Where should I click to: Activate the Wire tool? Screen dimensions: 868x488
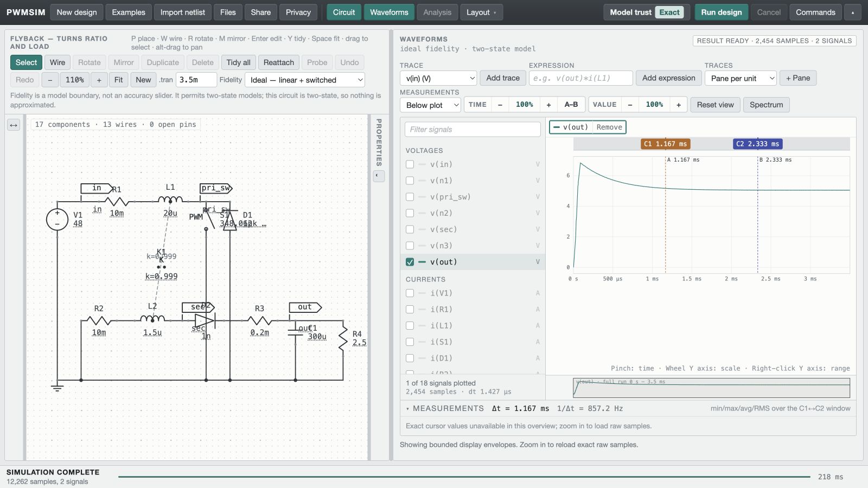[58, 62]
